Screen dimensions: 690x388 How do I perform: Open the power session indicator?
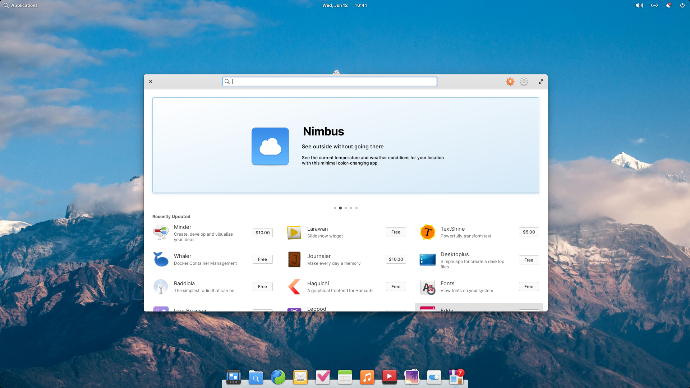coord(682,5)
